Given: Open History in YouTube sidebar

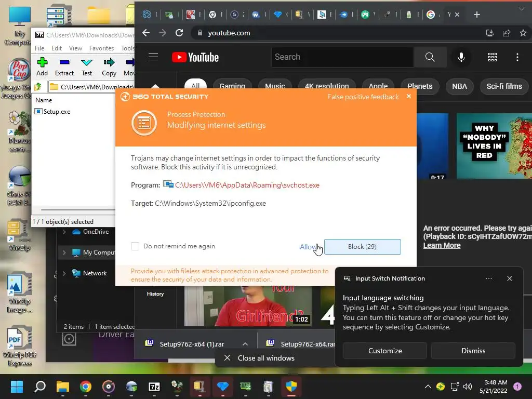Looking at the screenshot, I should (x=155, y=294).
